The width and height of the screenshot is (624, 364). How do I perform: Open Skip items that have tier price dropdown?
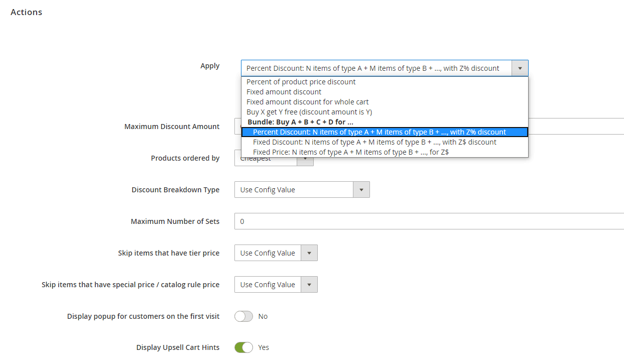[x=276, y=253]
